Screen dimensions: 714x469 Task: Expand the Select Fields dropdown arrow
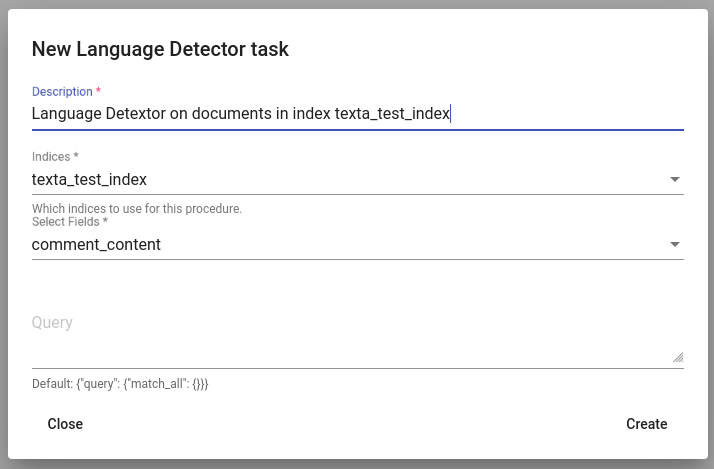click(x=675, y=245)
